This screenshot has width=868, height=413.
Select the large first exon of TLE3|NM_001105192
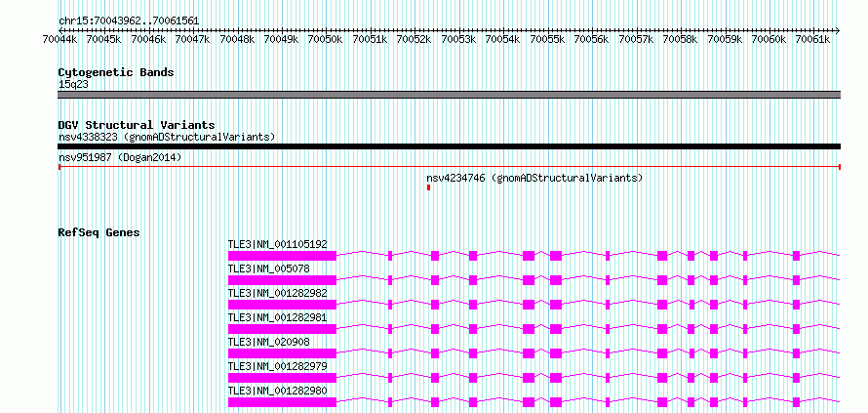pyautogui.click(x=282, y=256)
